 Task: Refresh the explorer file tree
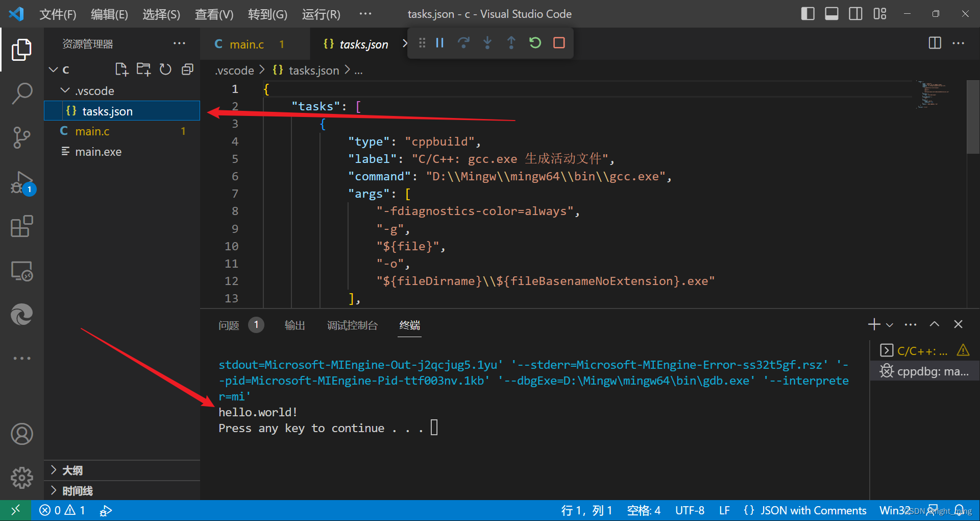point(165,69)
